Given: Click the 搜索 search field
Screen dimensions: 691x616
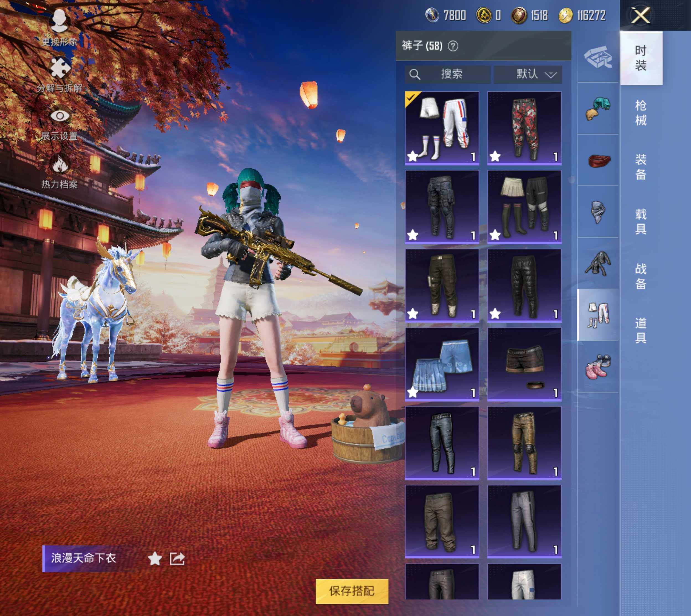Looking at the screenshot, I should coord(447,74).
